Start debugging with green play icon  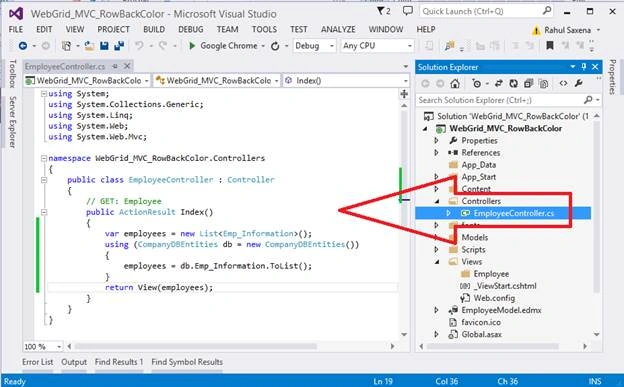[192, 46]
